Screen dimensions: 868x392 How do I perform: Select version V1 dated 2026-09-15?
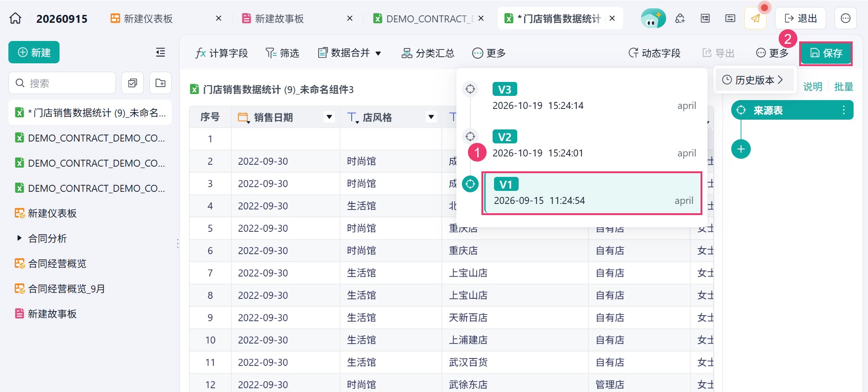pos(592,193)
